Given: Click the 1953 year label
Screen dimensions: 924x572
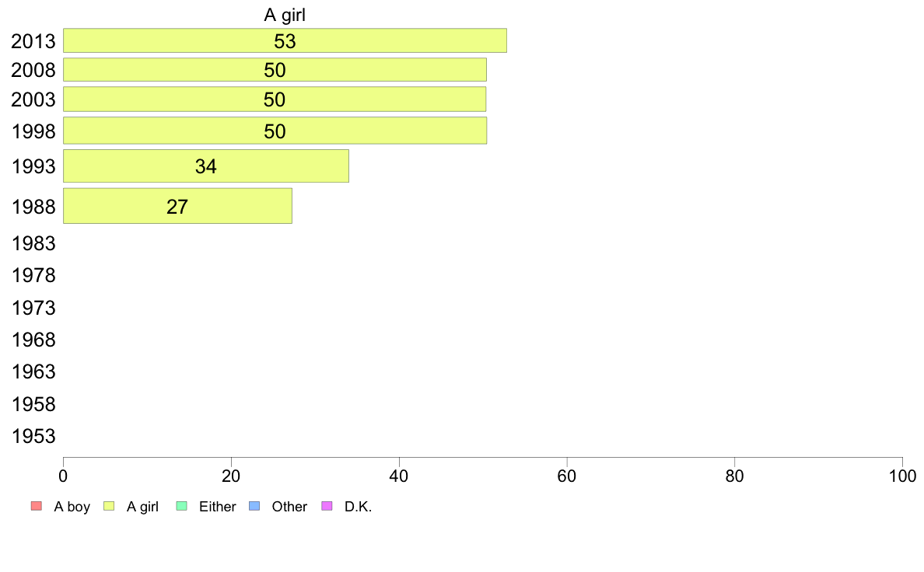Looking at the screenshot, I should pos(33,436).
